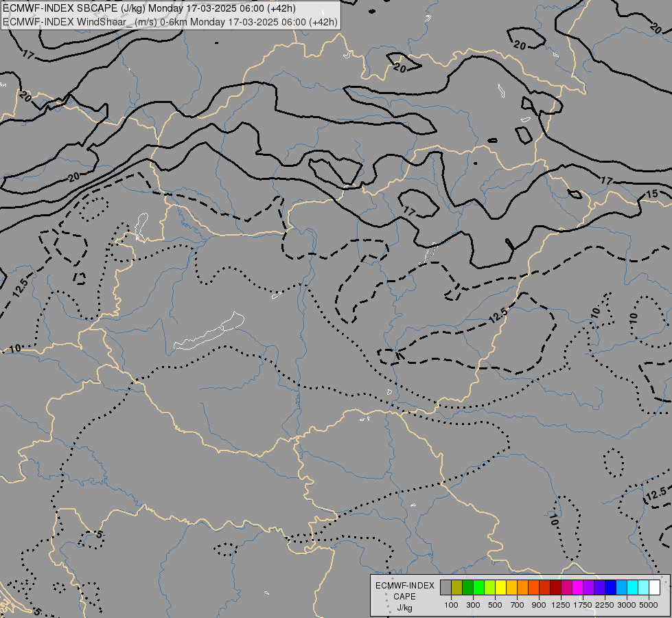Image resolution: width=672 pixels, height=618 pixels.
Task: Click the yellow swatch in the CAPE legend
Action: [500, 588]
